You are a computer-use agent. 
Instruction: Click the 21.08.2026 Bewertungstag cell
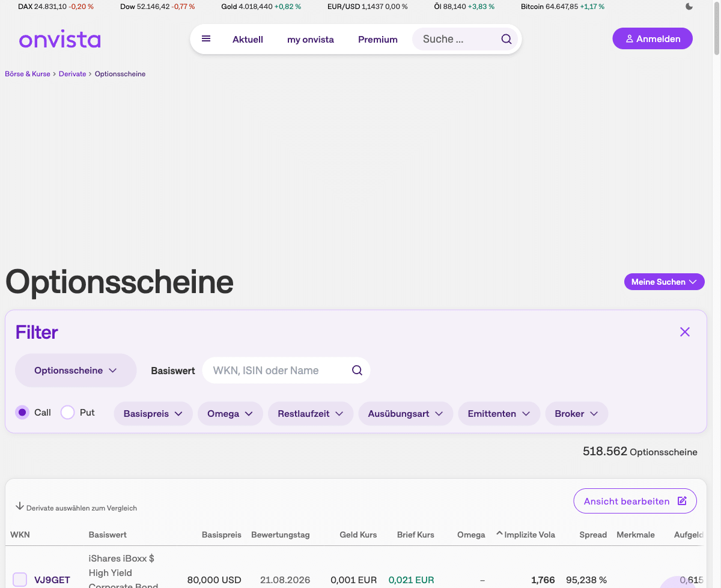pyautogui.click(x=285, y=580)
